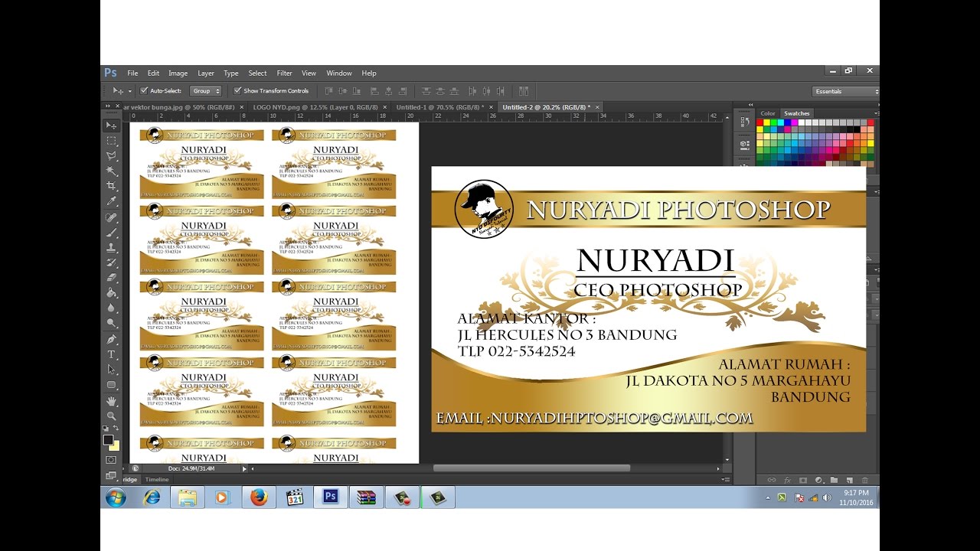Select the Brush tool
The width and height of the screenshot is (980, 551).
pyautogui.click(x=112, y=233)
